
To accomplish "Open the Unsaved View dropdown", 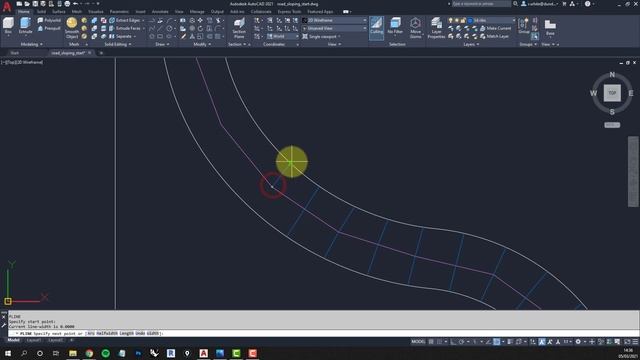I will (334, 28).
